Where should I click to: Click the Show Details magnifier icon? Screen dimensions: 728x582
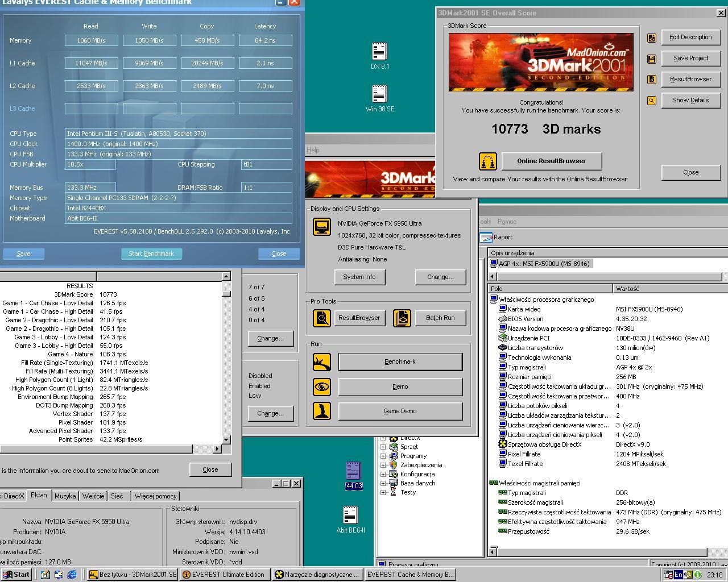[652, 101]
